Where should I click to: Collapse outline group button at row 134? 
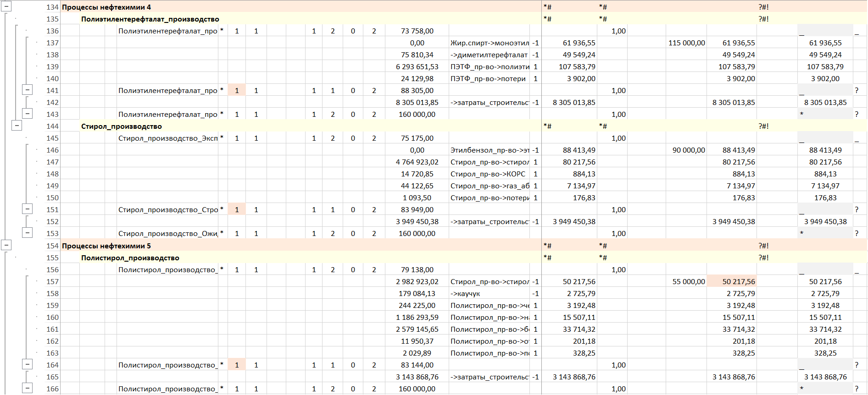6,7
